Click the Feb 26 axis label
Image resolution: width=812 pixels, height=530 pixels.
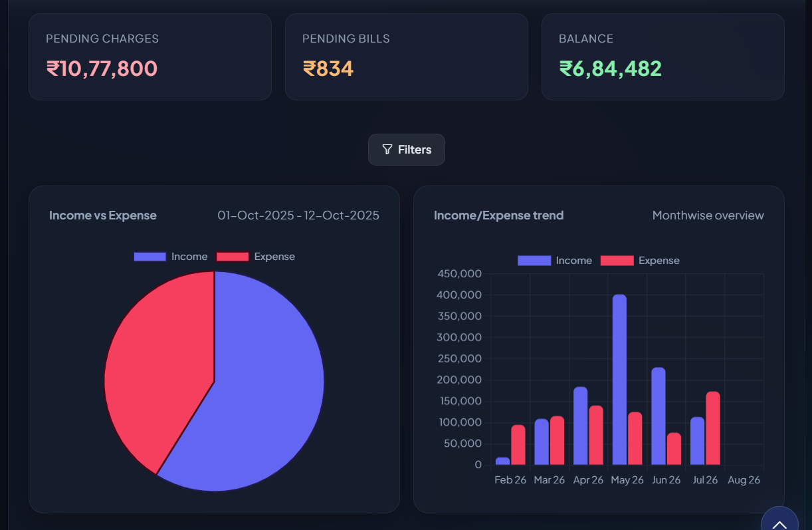pos(510,480)
